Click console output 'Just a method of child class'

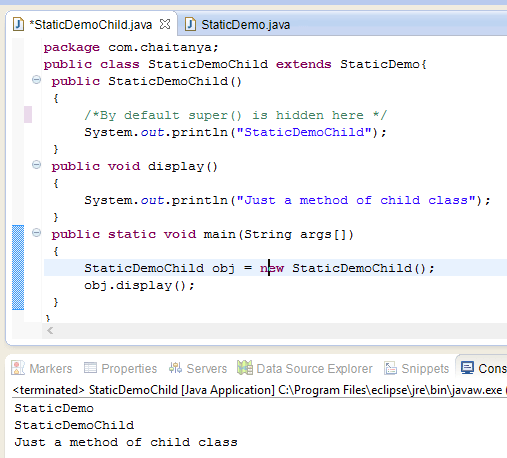coord(126,442)
